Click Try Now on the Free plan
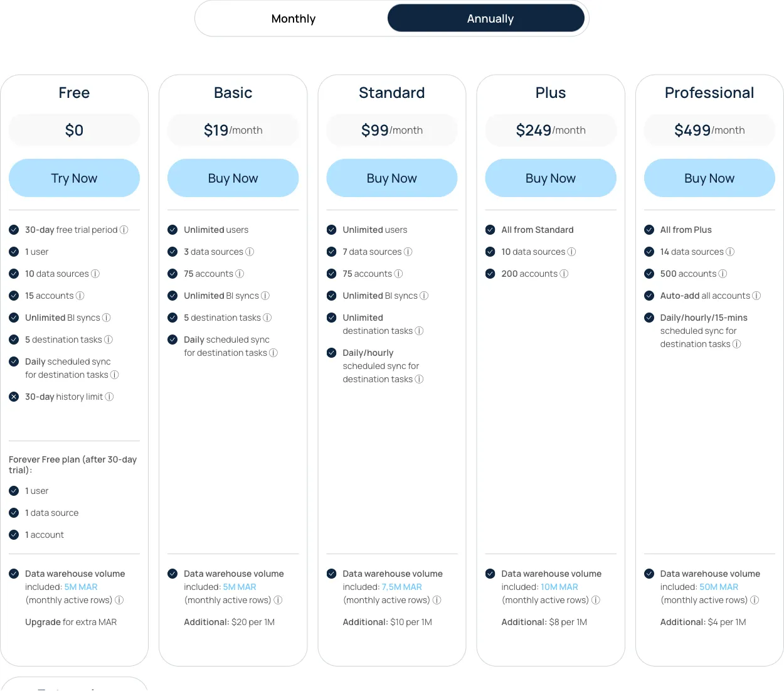 point(74,178)
